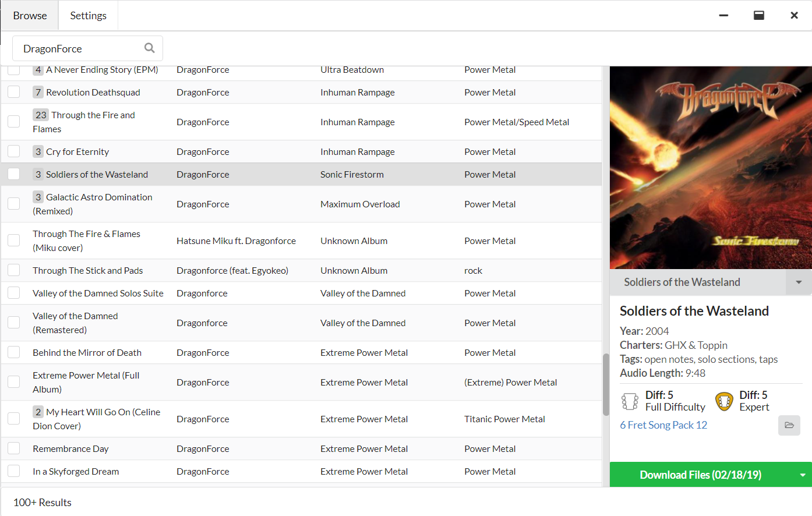
Task: Open the Soldiers of the Wasteland chart combo box
Action: coord(697,282)
